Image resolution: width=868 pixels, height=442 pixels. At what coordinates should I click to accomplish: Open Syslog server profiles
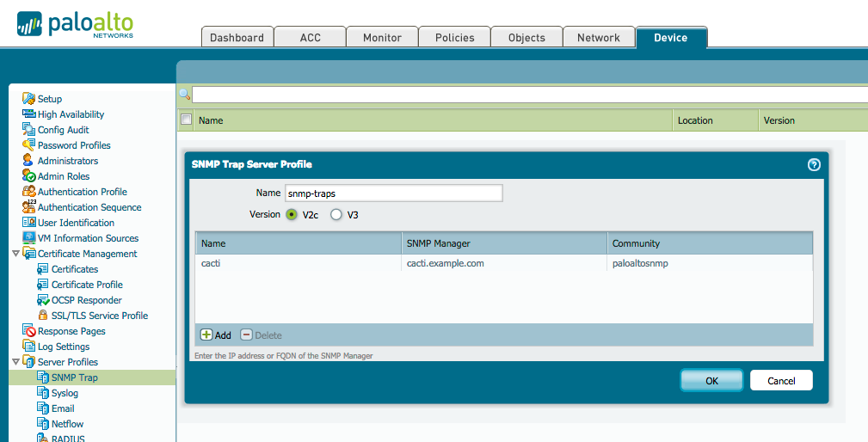(65, 393)
